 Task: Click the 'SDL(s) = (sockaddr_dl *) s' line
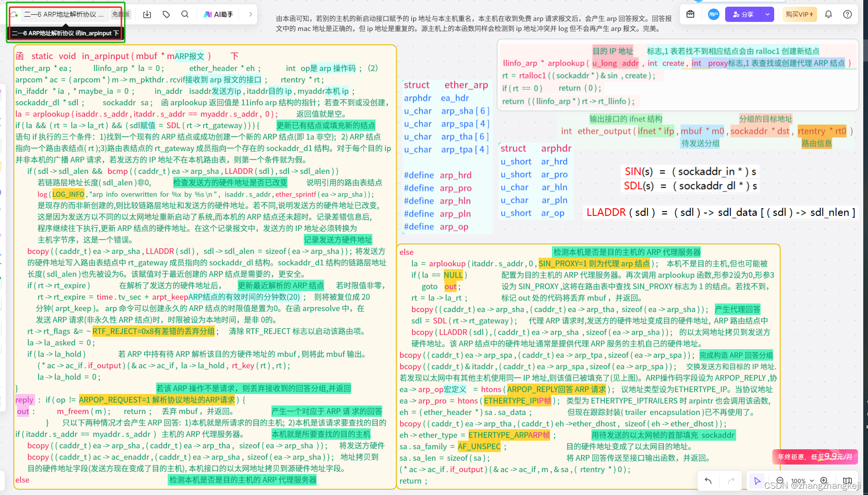pyautogui.click(x=690, y=186)
